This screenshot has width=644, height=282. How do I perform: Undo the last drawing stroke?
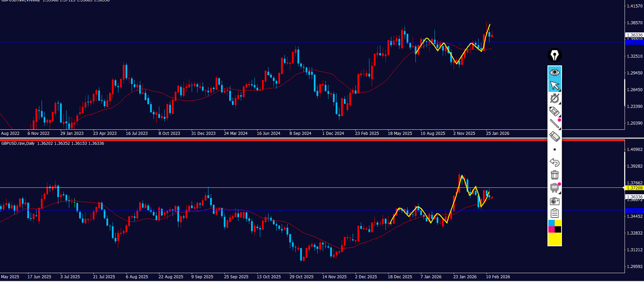click(x=554, y=162)
